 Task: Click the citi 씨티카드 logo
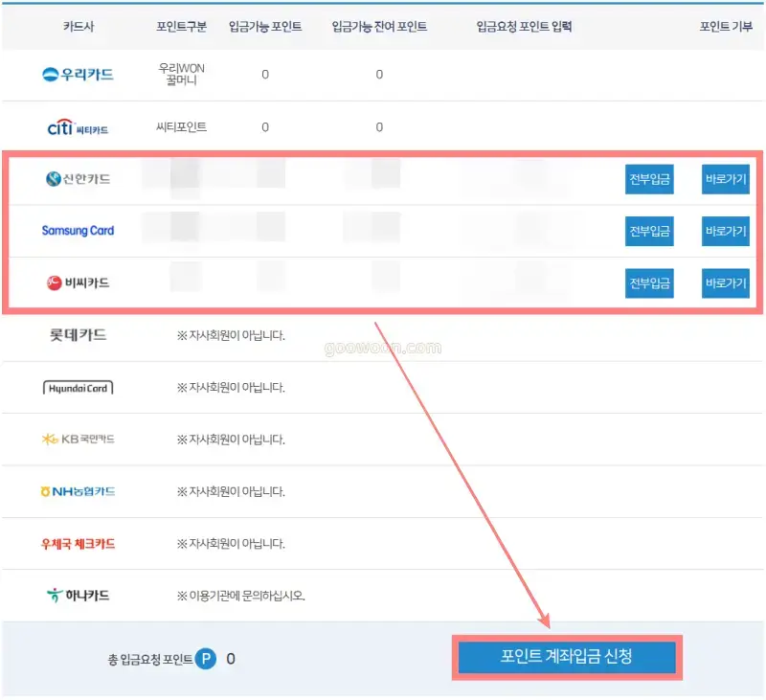click(x=78, y=127)
